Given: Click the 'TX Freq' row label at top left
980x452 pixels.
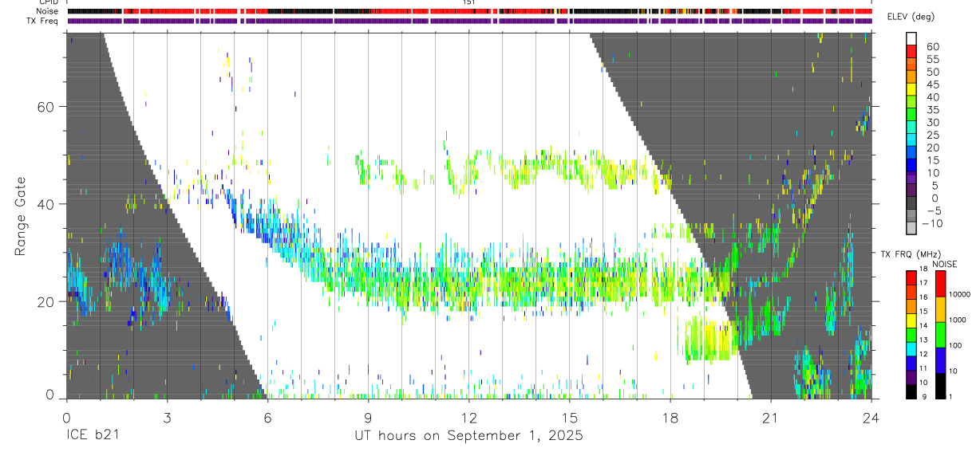Looking at the screenshot, I should [x=42, y=21].
